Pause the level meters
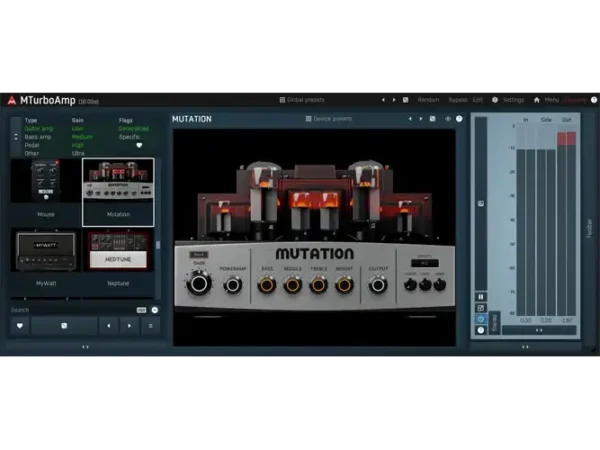Screen dimensions: 600x450 pyautogui.click(x=481, y=297)
